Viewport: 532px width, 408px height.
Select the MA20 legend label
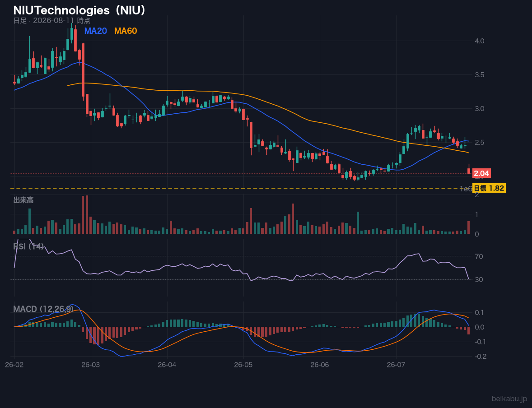tap(95, 31)
